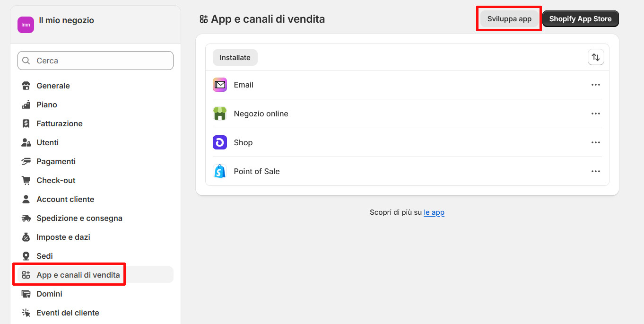Viewport: 644px width, 324px height.
Task: Click the Negozio online app name
Action: coord(261,114)
